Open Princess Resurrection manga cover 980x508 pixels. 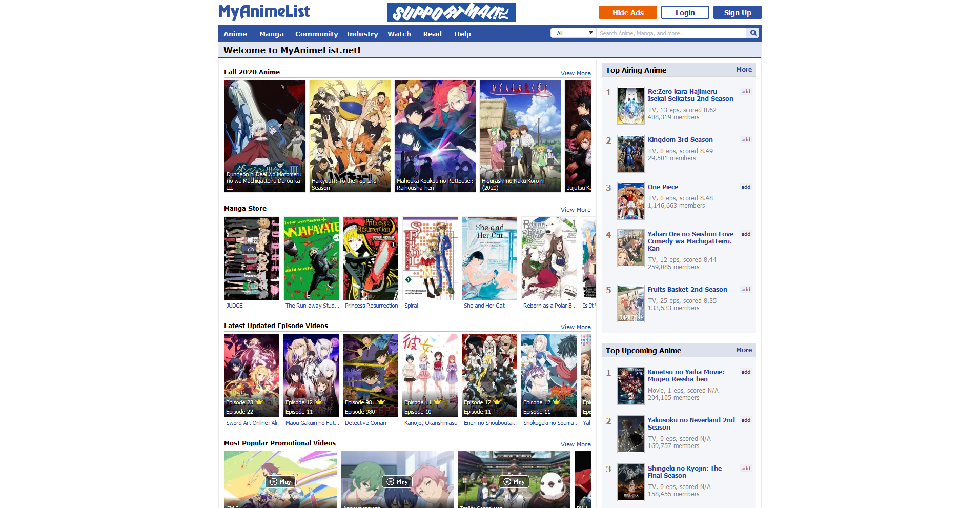(371, 258)
